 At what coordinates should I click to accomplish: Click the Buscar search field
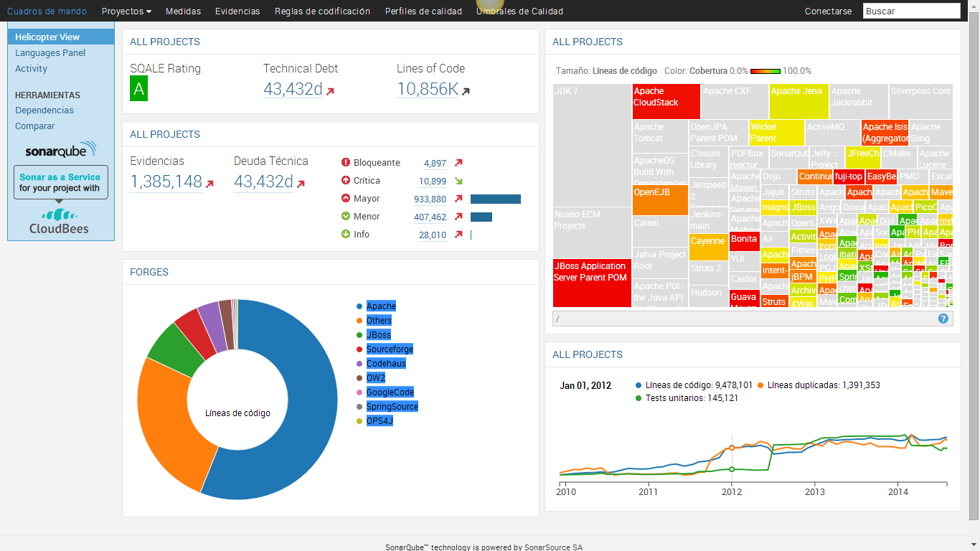[x=911, y=11]
